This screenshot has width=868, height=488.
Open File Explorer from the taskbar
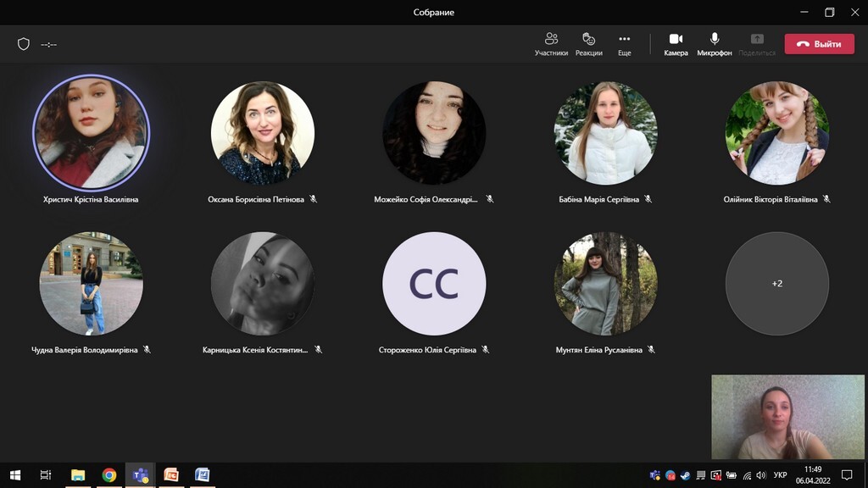(78, 475)
